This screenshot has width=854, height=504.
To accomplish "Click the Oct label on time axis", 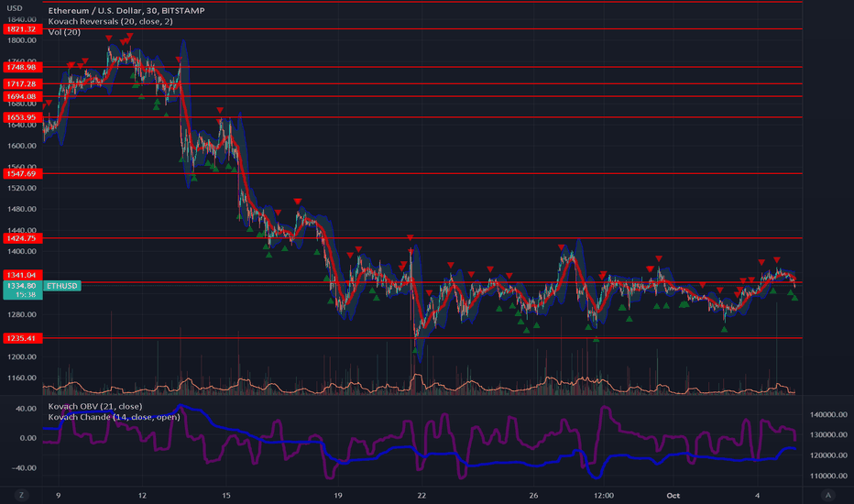I will tap(673, 495).
